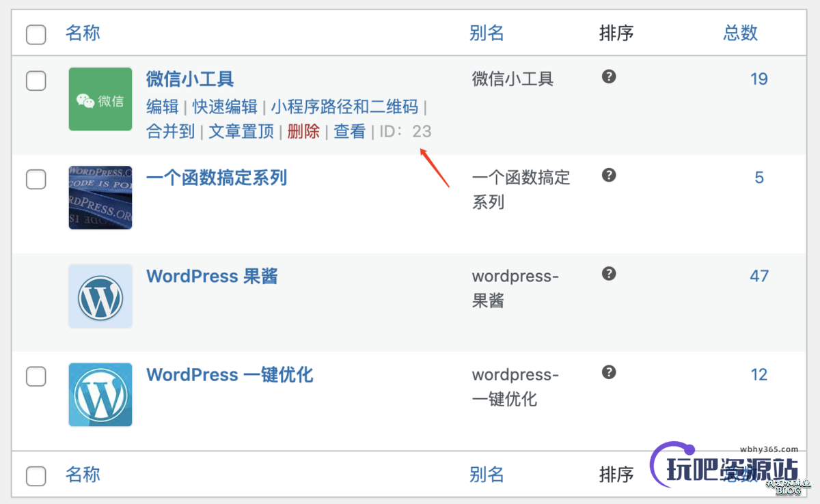Screen dimensions: 820x504
Task: Click 快速编辑 under 微信小工具
Action: [225, 107]
